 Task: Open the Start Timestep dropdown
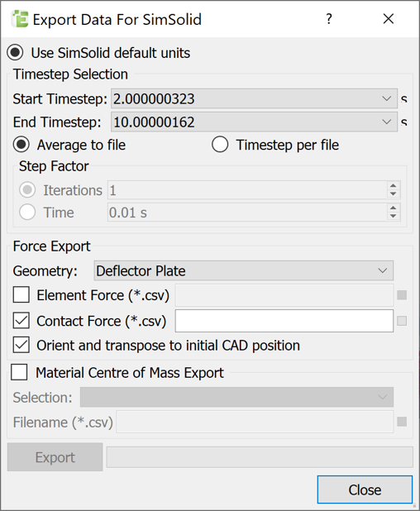pyautogui.click(x=254, y=98)
